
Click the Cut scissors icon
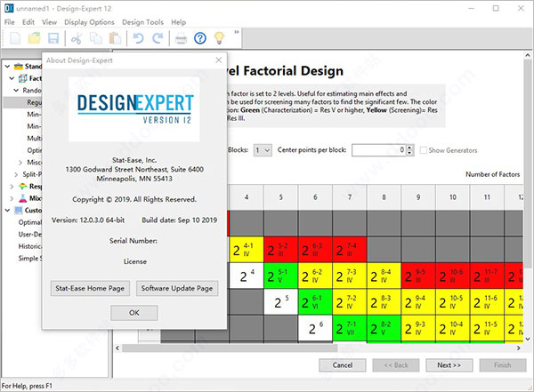(x=77, y=38)
